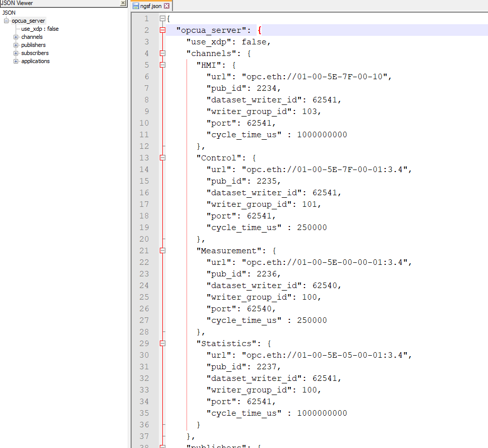Select the publishers tree item label
The image size is (488, 448).
(33, 45)
